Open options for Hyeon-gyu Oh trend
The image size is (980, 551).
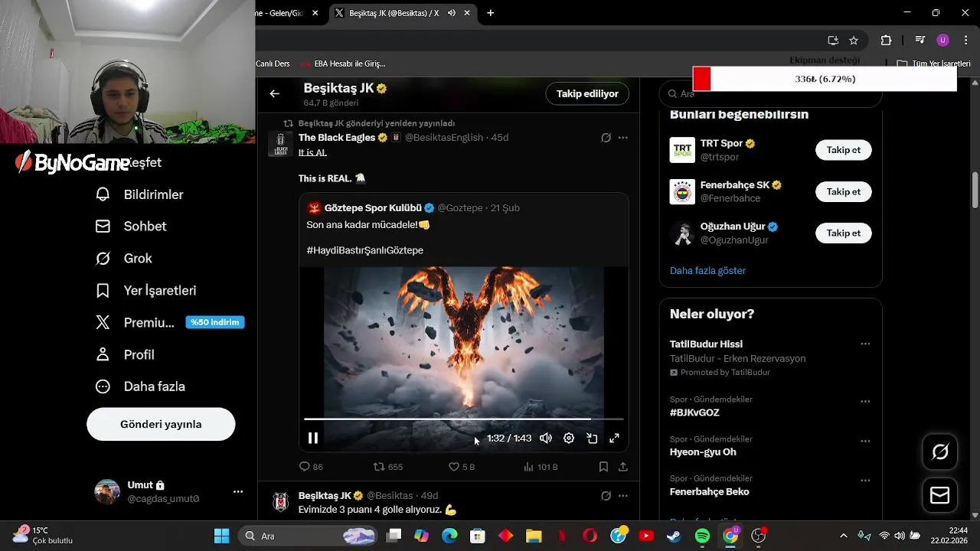click(x=865, y=441)
